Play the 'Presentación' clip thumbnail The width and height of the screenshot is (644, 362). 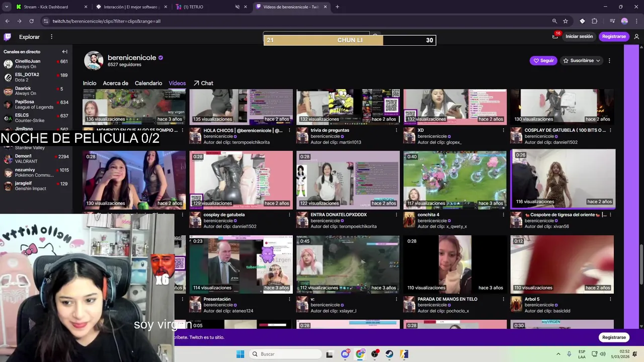click(241, 264)
